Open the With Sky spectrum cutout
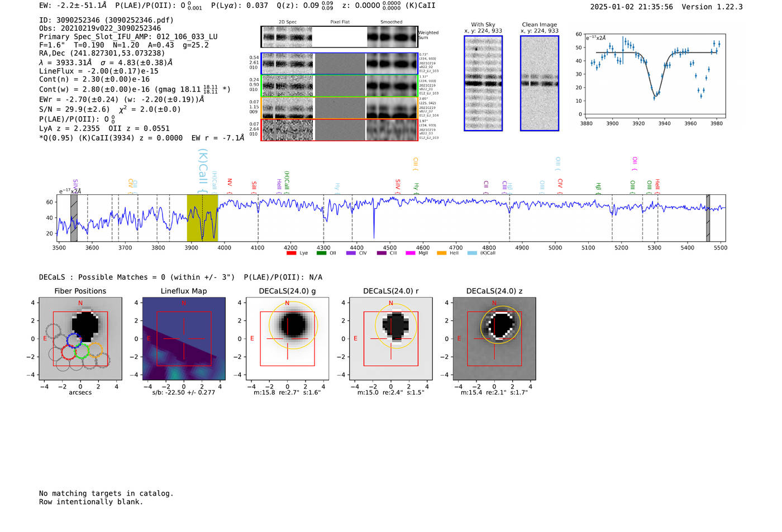The image size is (782, 532). [483, 83]
